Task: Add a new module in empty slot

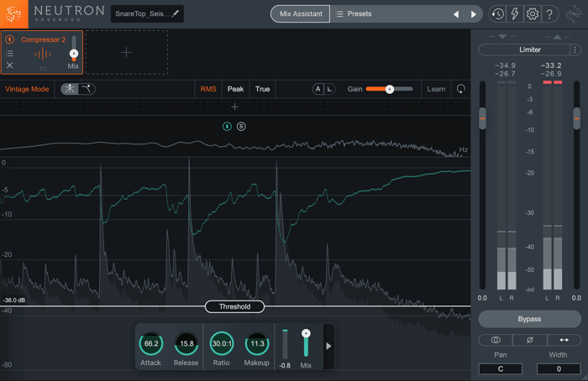Action: click(126, 52)
